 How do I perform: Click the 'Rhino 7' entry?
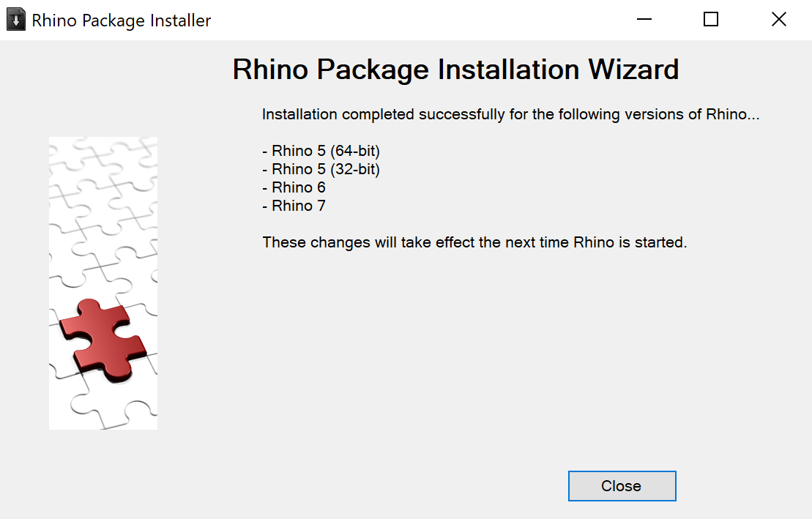pyautogui.click(x=294, y=206)
